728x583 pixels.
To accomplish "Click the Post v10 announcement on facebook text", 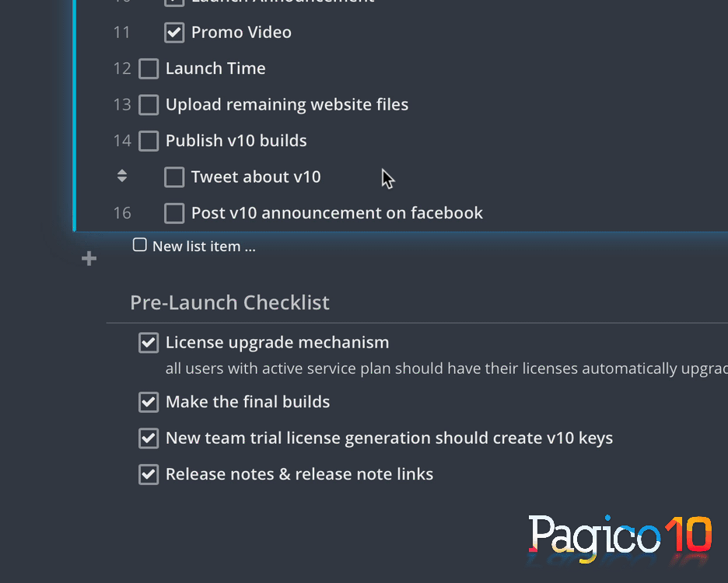I will pos(337,213).
